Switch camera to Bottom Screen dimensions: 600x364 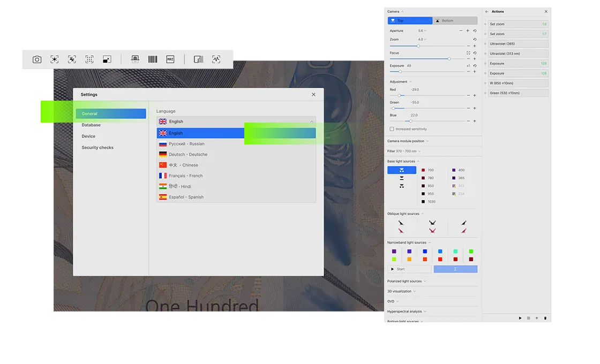tap(455, 21)
